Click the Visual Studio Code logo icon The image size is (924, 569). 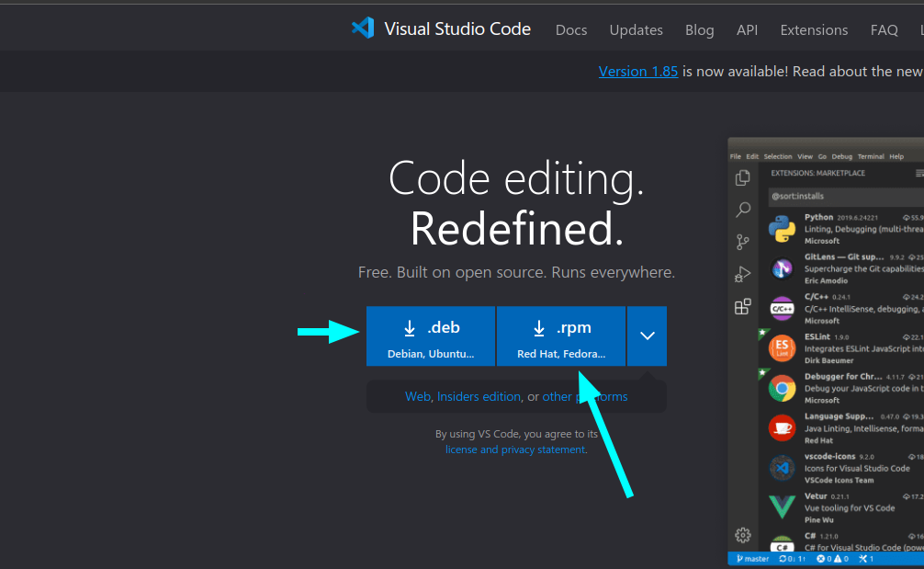point(363,28)
